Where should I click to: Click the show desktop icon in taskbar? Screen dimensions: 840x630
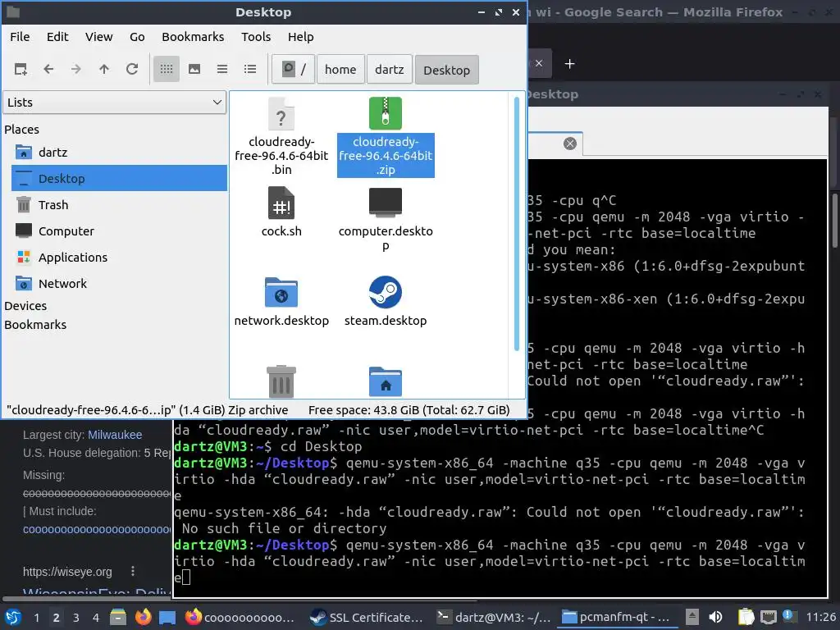167,618
